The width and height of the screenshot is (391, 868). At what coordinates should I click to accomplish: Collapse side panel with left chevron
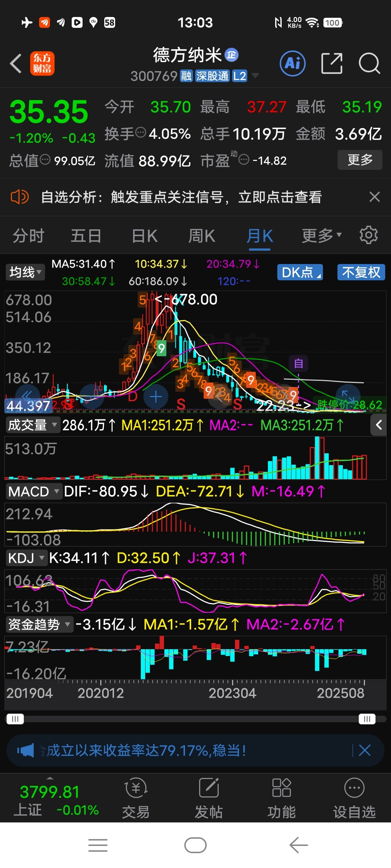pyautogui.click(x=379, y=425)
